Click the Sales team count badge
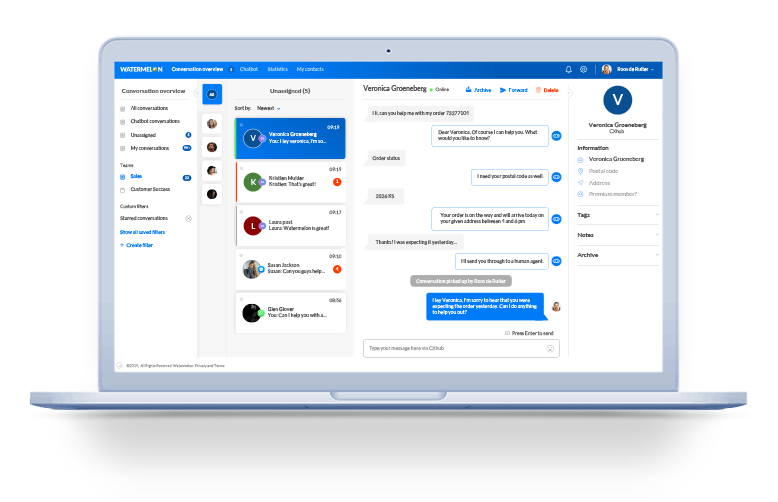This screenshot has height=502, width=778. 187,178
